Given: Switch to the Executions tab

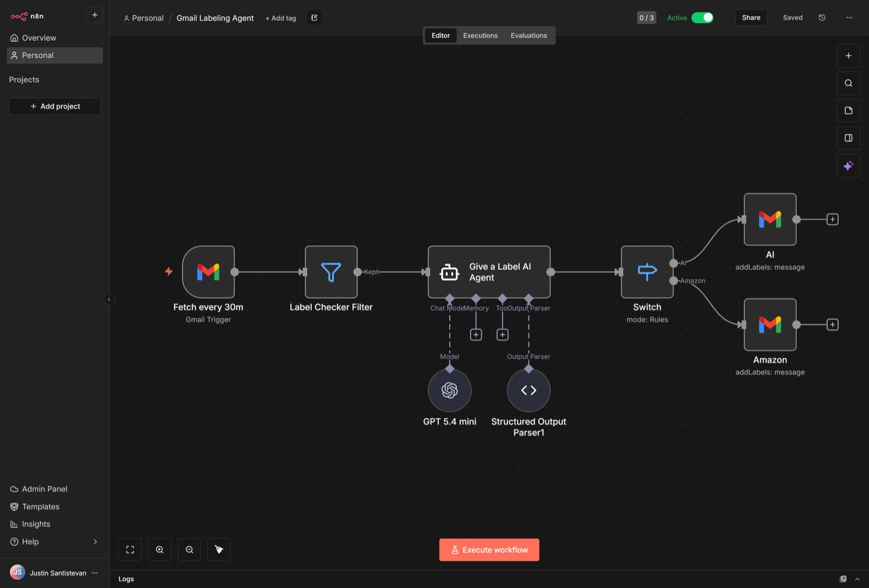Looking at the screenshot, I should pyautogui.click(x=480, y=35).
